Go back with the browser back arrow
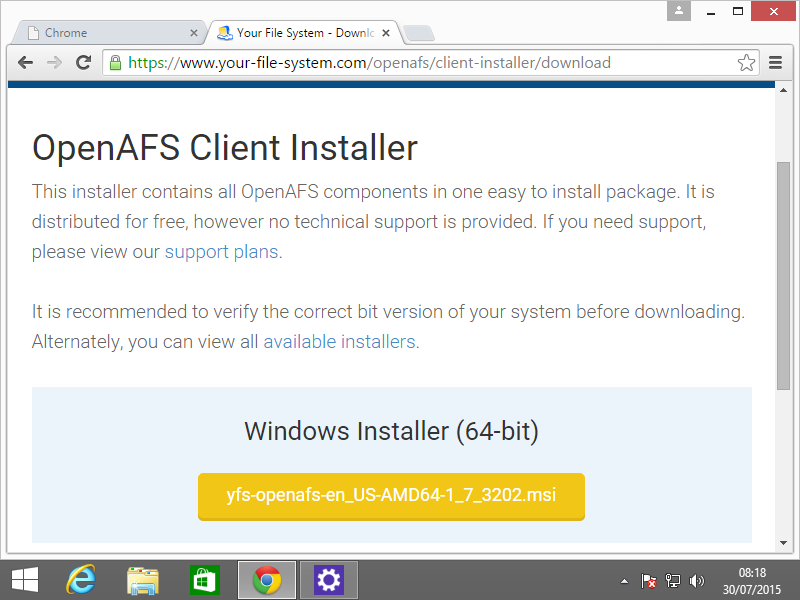The width and height of the screenshot is (800, 600). click(25, 63)
